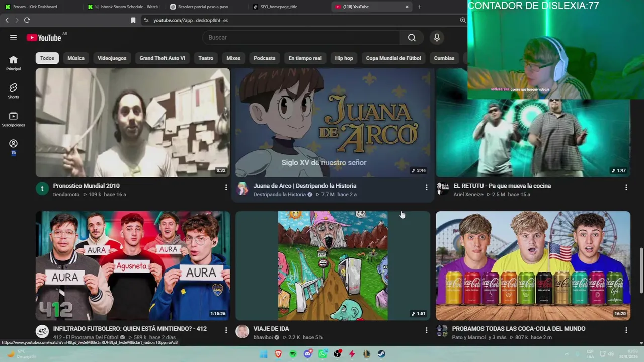644x362 pixels.
Task: Switch to the Resolver parcial paso a paso tab
Action: (x=206, y=7)
